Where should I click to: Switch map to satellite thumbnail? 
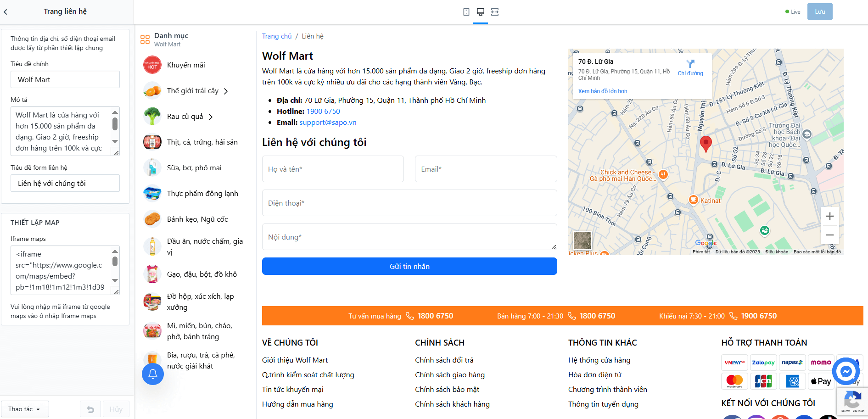point(582,240)
